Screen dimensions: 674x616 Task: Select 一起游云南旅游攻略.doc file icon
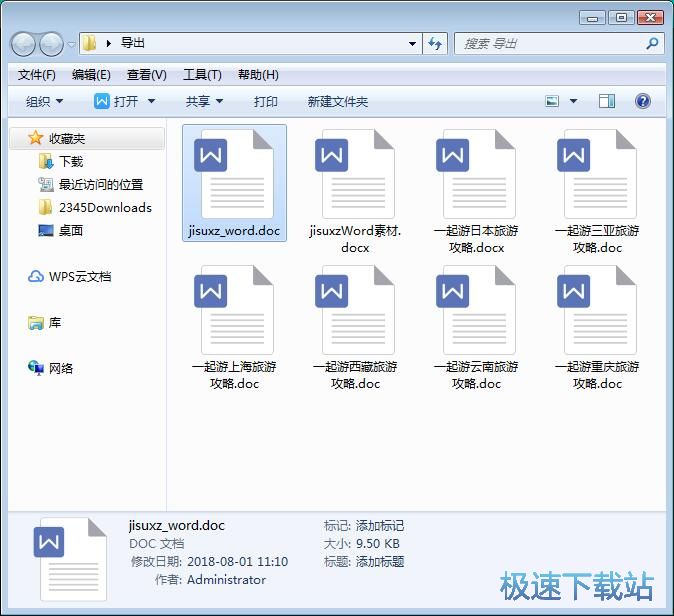tap(476, 310)
